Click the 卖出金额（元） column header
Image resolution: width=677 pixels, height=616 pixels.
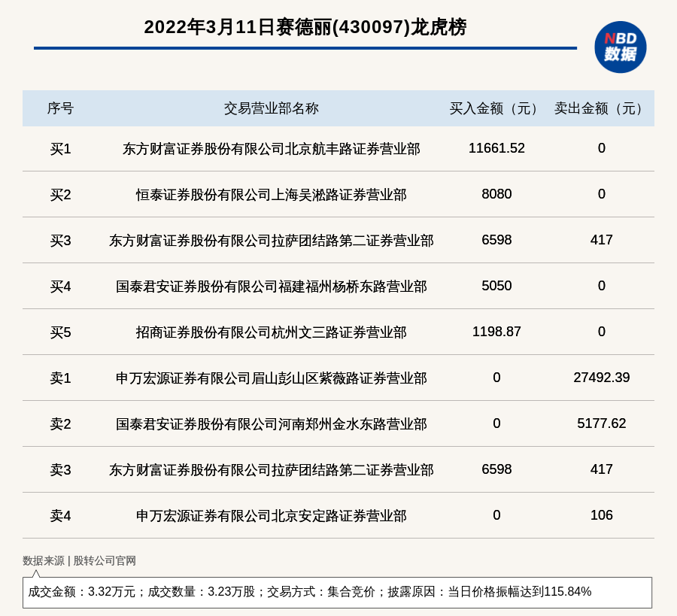pos(601,108)
